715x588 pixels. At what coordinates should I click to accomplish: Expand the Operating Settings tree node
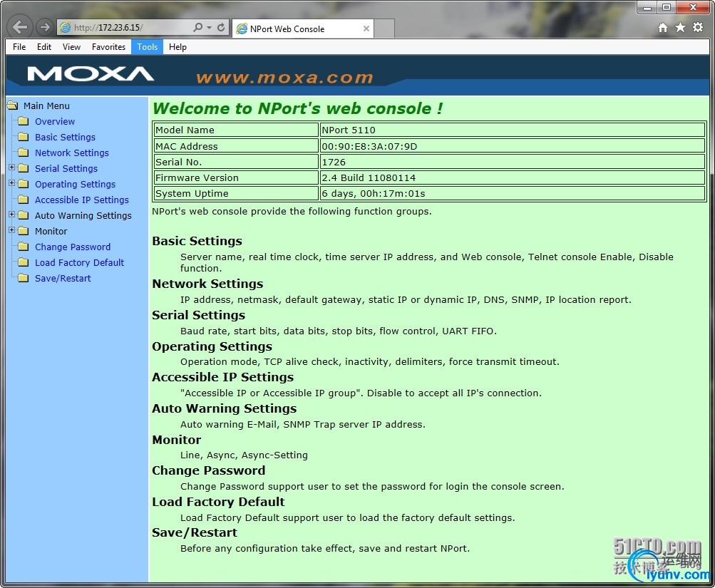12,183
